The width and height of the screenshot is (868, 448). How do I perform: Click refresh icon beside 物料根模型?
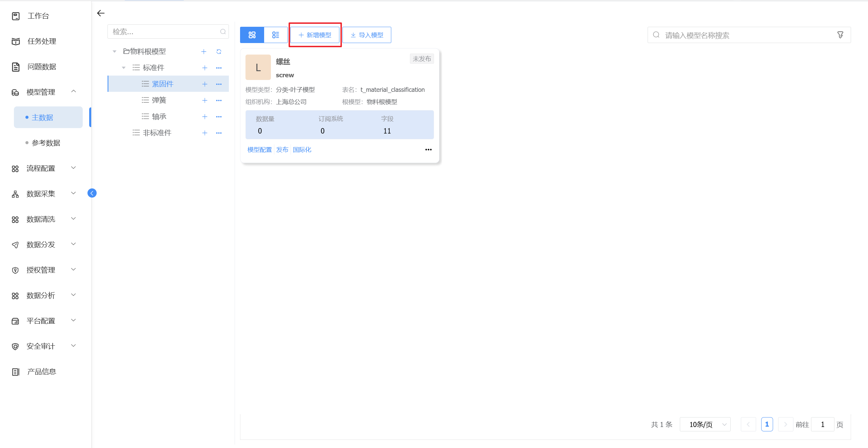click(x=219, y=52)
